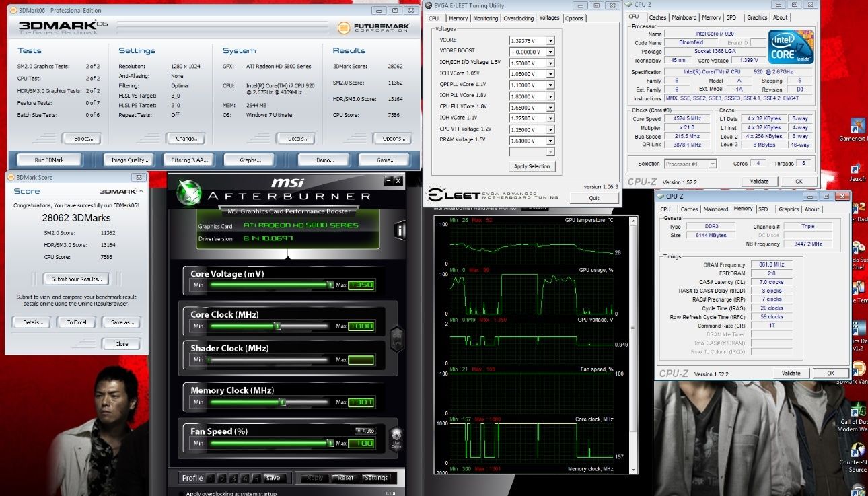Image resolution: width=868 pixels, height=496 pixels.
Task: Open CPU PLL VCore 1.8V dropdown
Action: tap(550, 108)
